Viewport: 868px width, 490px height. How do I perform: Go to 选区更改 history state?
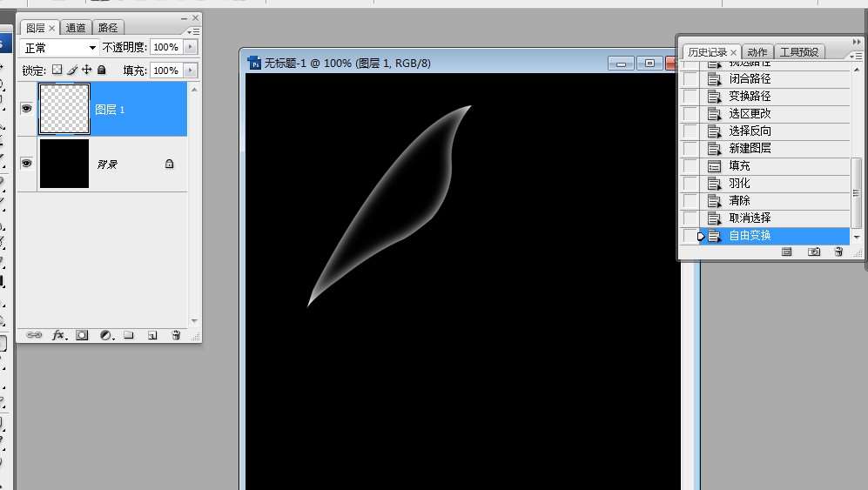775,113
